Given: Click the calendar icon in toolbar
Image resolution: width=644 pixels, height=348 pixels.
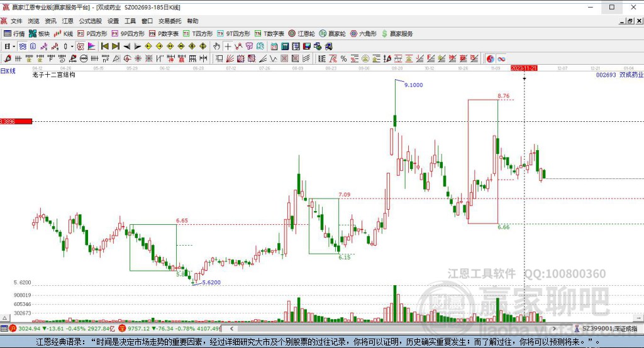Looking at the screenshot, I should 274,46.
